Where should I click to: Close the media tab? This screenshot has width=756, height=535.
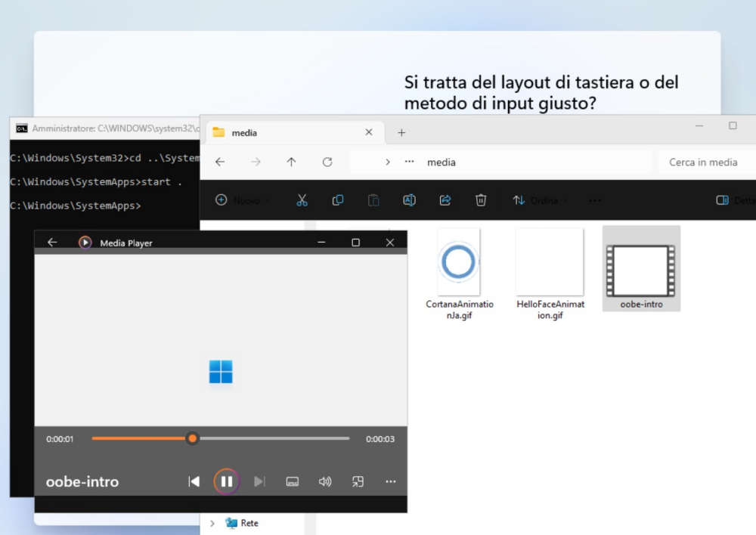369,132
